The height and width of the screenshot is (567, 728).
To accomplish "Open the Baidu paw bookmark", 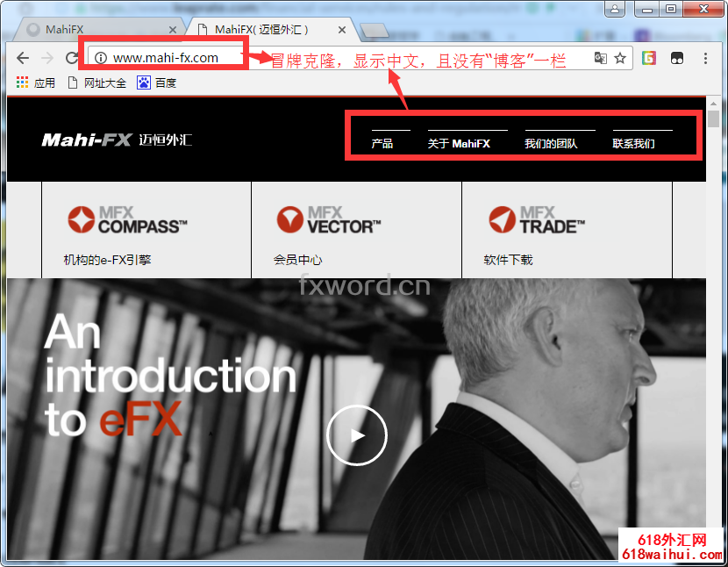I will pyautogui.click(x=144, y=83).
